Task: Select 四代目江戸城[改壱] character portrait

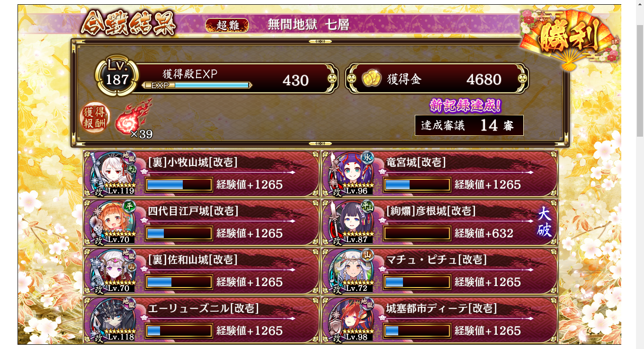Action: [x=114, y=222]
